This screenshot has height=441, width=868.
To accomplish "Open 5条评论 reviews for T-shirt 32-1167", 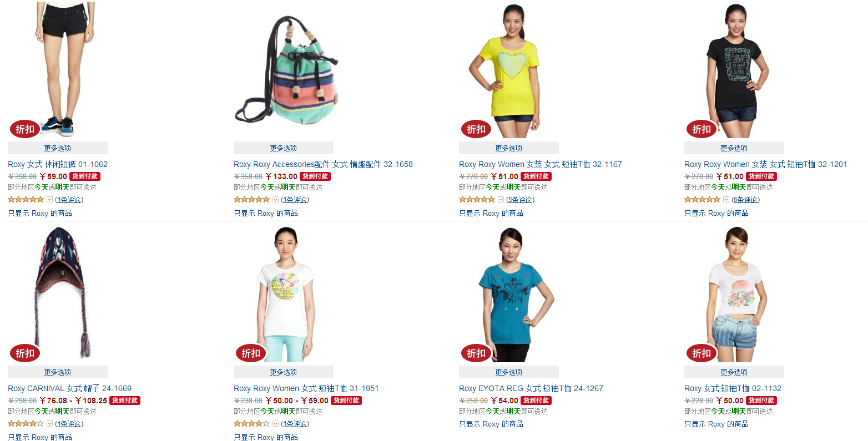I will coord(520,200).
